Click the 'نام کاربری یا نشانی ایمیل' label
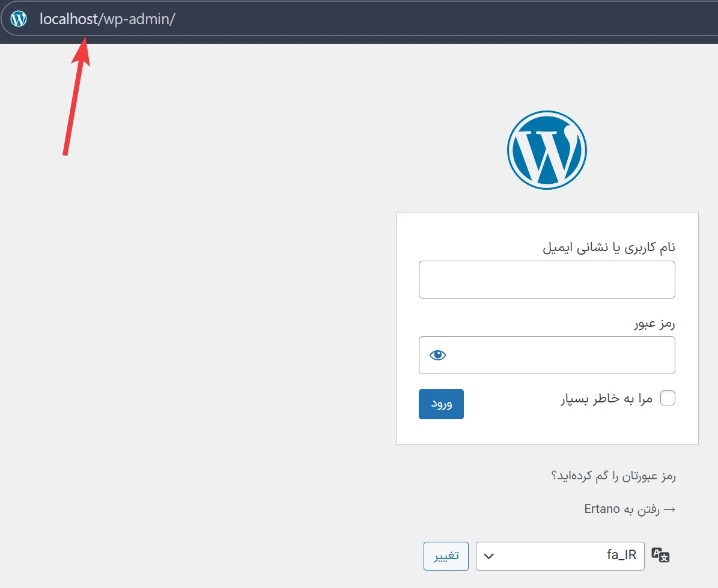 click(x=609, y=247)
